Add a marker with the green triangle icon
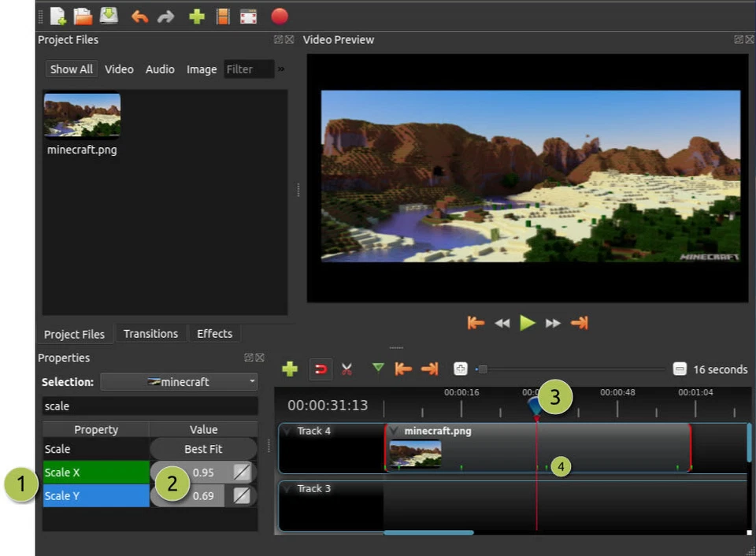Image resolution: width=756 pixels, height=556 pixels. (377, 369)
